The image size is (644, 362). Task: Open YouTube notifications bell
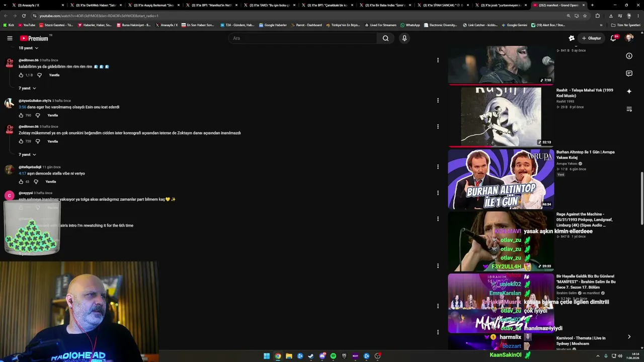pos(613,38)
